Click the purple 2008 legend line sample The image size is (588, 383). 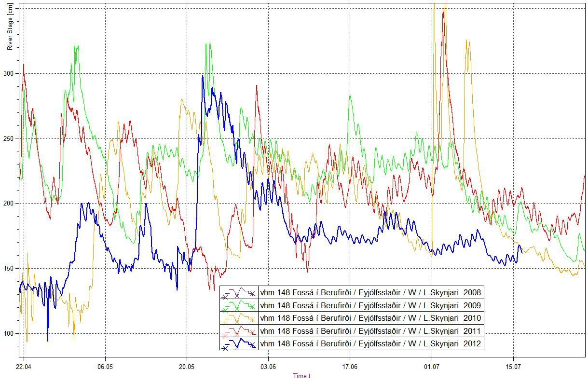(238, 292)
